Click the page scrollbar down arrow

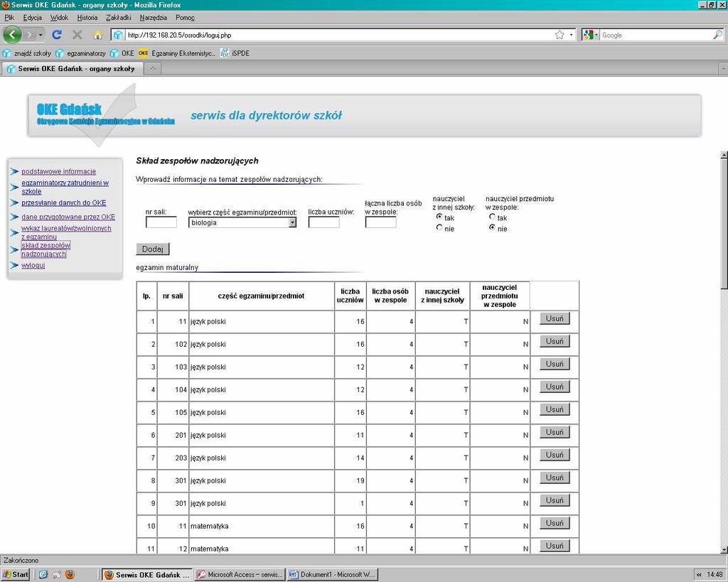pyautogui.click(x=724, y=549)
